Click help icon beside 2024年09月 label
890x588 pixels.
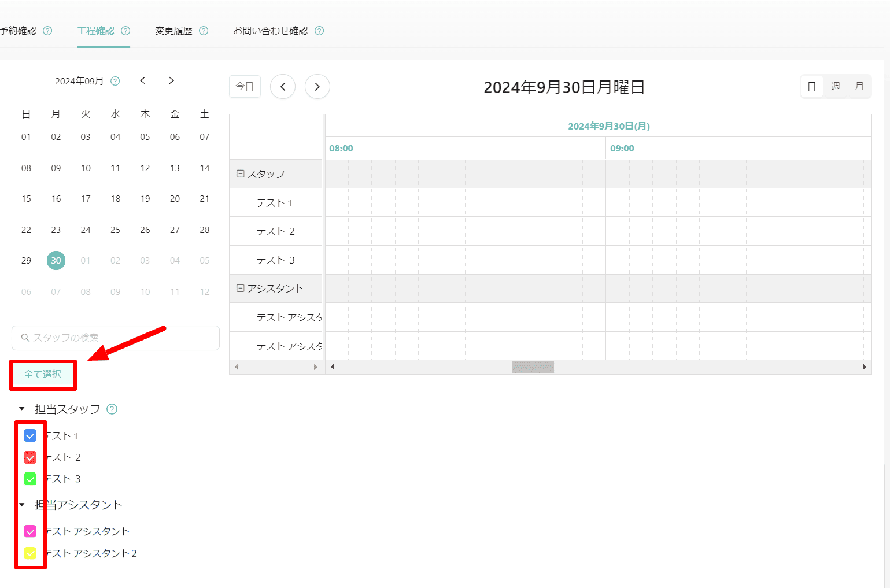click(115, 81)
